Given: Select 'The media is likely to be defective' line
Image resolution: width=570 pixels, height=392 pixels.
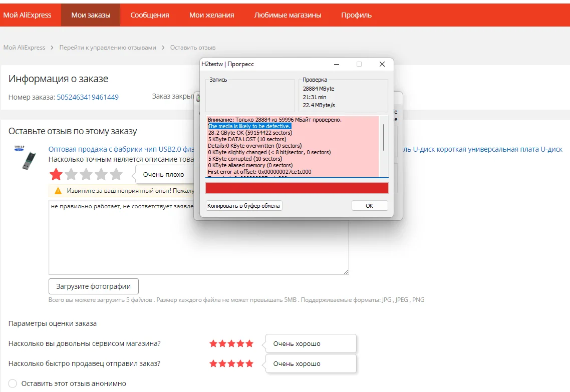Looking at the screenshot, I should tap(249, 126).
